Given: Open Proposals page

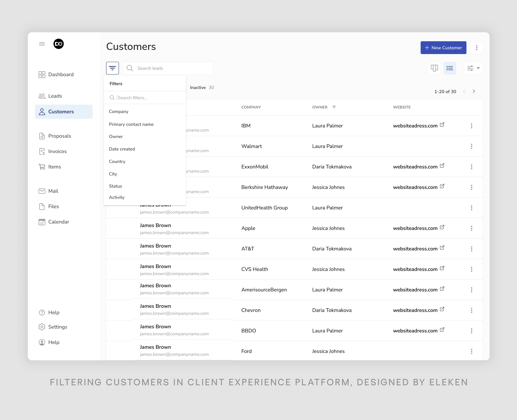Looking at the screenshot, I should point(55,136).
